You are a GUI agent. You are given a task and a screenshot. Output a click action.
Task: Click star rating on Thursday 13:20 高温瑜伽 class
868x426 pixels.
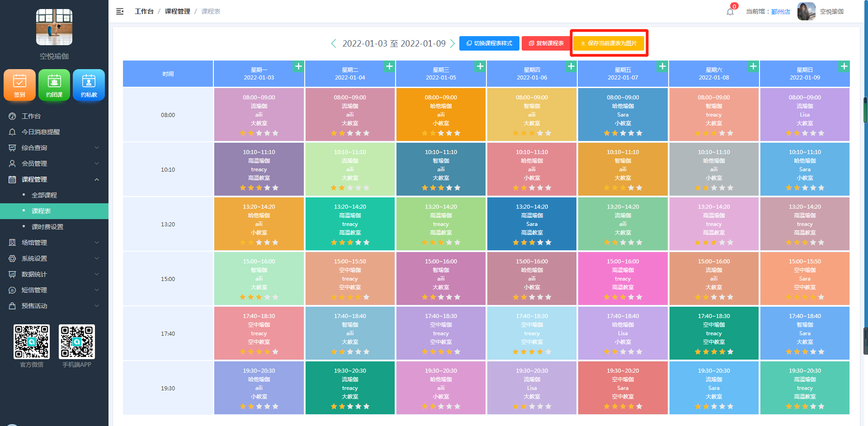click(x=532, y=243)
